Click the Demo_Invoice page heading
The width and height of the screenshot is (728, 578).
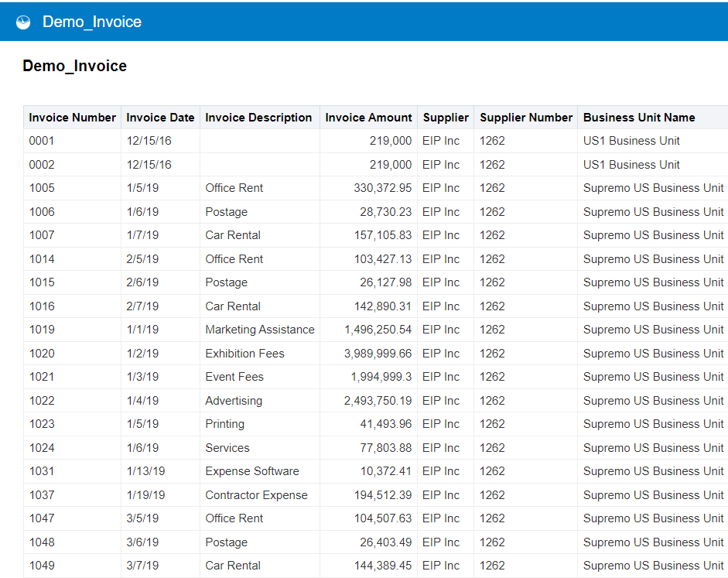click(x=75, y=66)
